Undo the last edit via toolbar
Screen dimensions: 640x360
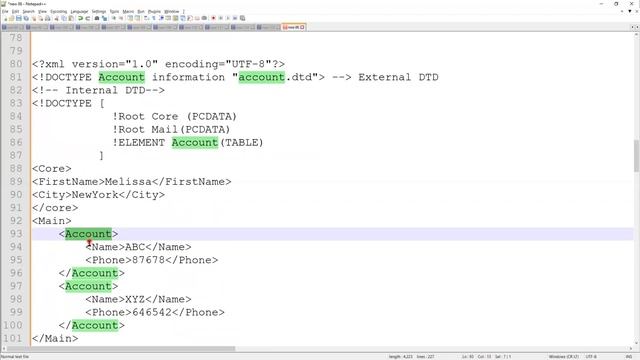(x=80, y=18)
